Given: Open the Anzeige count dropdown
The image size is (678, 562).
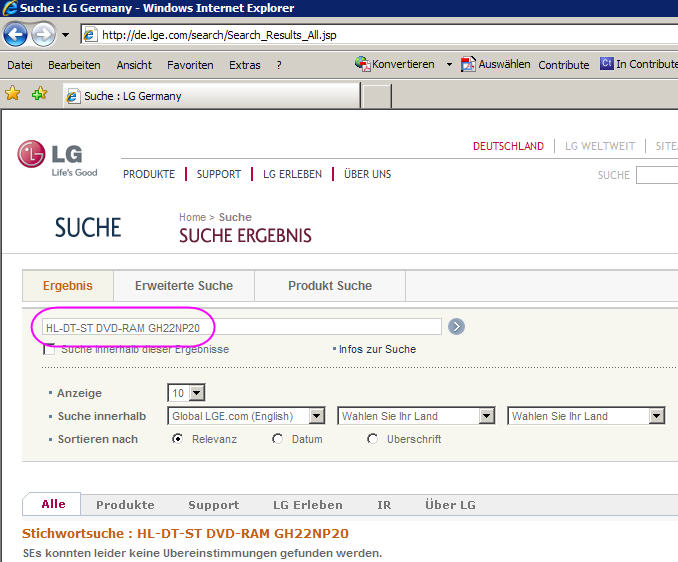Looking at the screenshot, I should click(186, 393).
